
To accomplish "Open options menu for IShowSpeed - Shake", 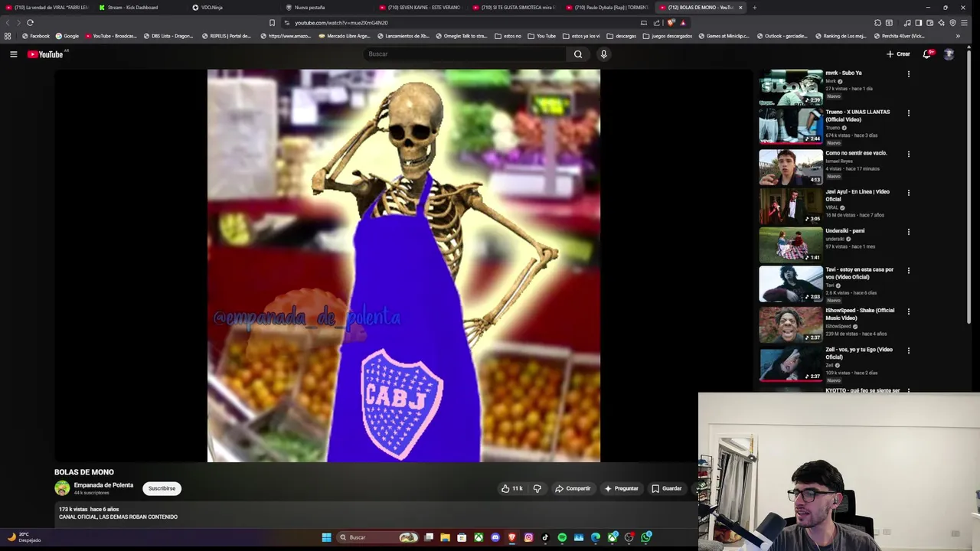I will click(x=909, y=311).
